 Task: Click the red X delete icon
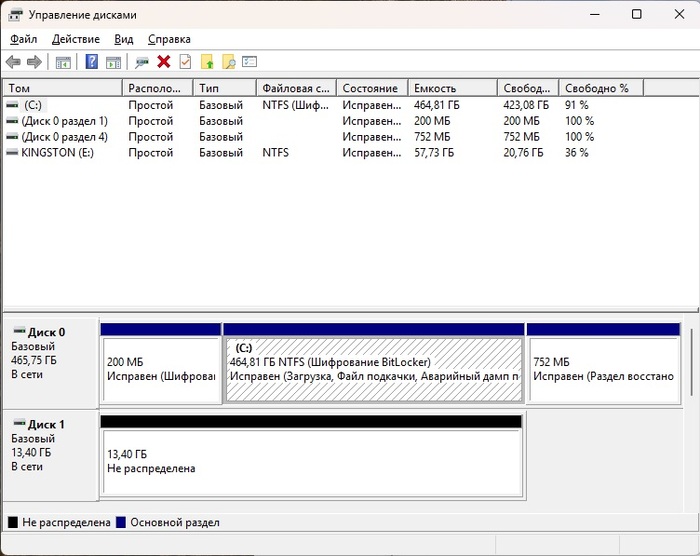164,62
